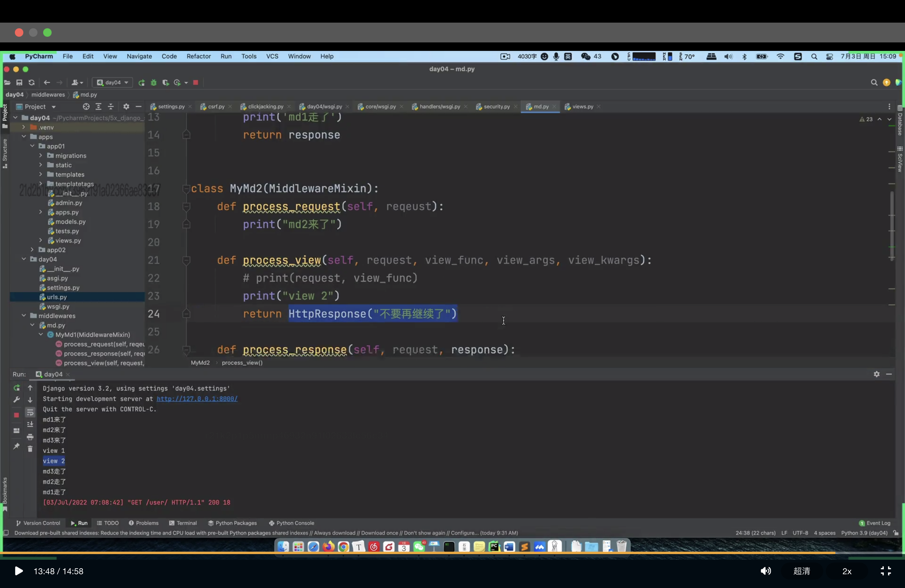This screenshot has width=905, height=588.
Task: Click the print icon in Run panel
Action: click(30, 437)
